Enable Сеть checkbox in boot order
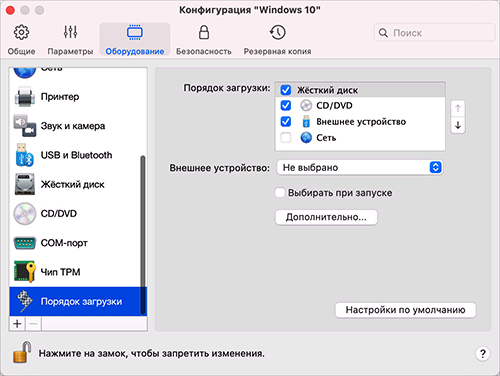The height and width of the screenshot is (376, 500). pyautogui.click(x=286, y=137)
